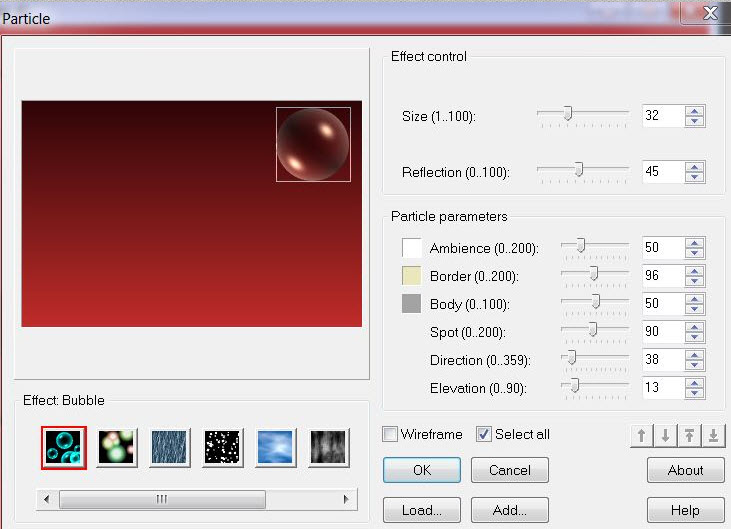Click the move to top arrow icon
The image size is (731, 529).
690,436
